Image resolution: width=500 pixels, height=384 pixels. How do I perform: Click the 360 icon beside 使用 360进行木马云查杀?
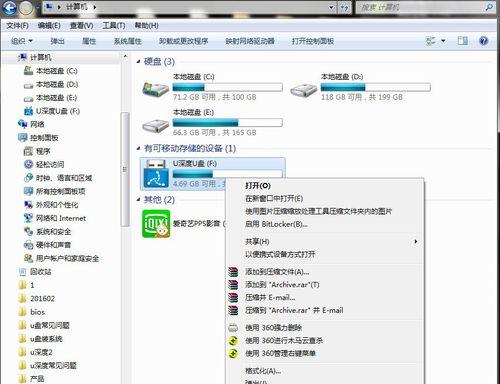[233, 340]
